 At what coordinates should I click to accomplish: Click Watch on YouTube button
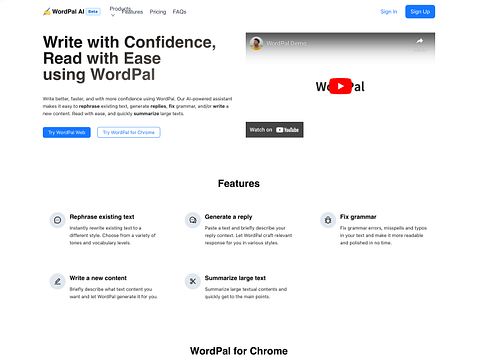coord(275,130)
